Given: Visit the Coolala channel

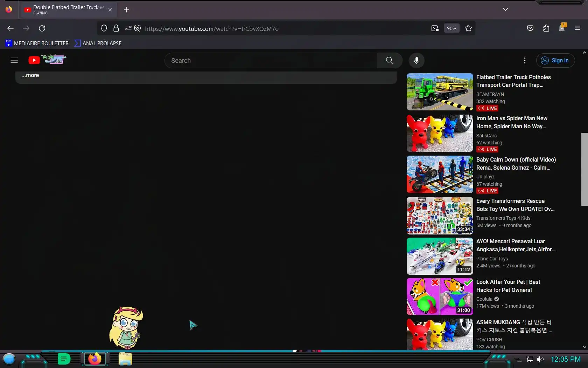Looking at the screenshot, I should pyautogui.click(x=484, y=299).
